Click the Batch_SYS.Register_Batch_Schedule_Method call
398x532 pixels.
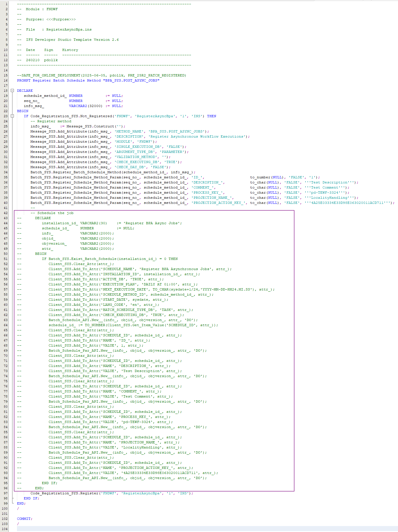tap(113, 172)
